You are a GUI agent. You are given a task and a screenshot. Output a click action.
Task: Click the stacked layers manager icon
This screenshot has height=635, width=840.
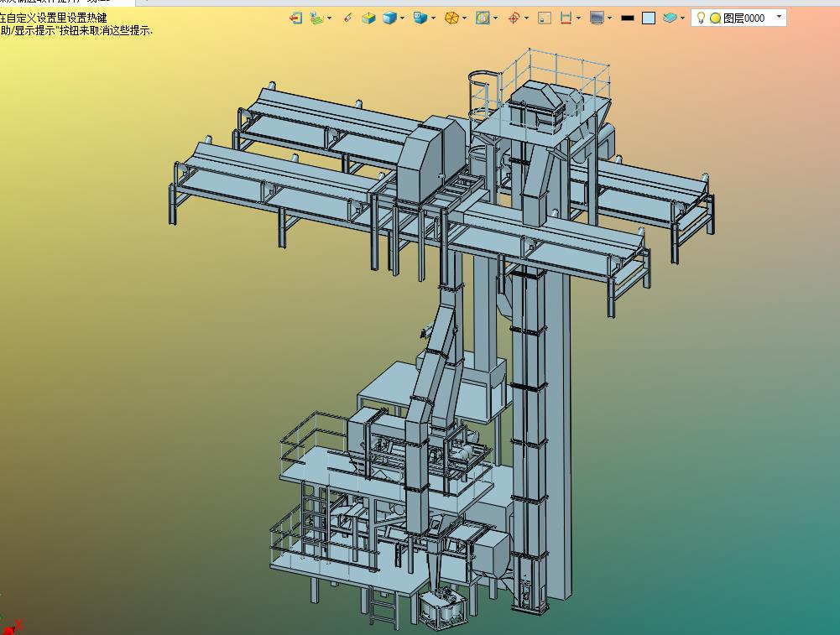[x=669, y=18]
